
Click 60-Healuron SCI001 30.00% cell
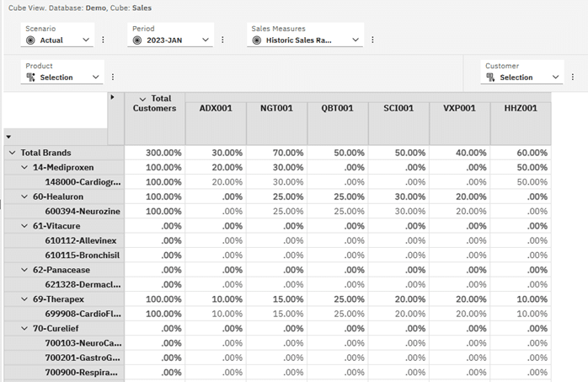click(x=398, y=196)
